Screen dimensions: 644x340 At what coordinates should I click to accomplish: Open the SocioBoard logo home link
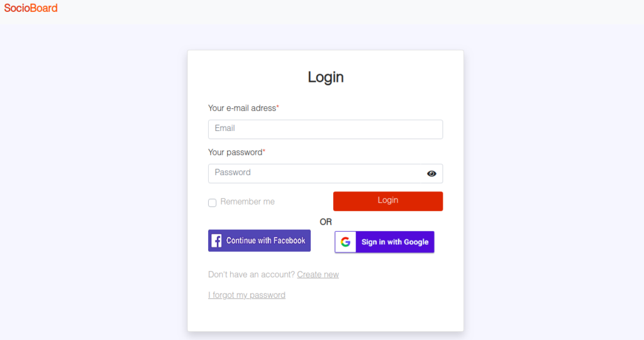tap(31, 8)
